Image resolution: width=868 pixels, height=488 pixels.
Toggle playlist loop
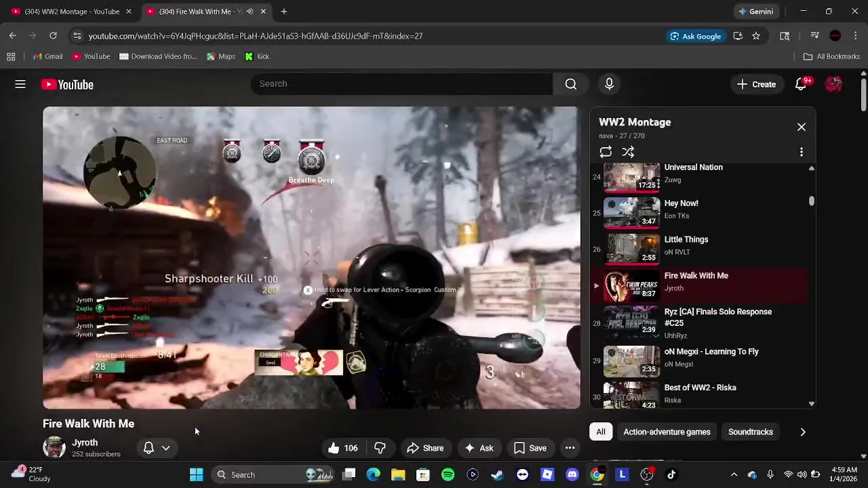pyautogui.click(x=606, y=152)
